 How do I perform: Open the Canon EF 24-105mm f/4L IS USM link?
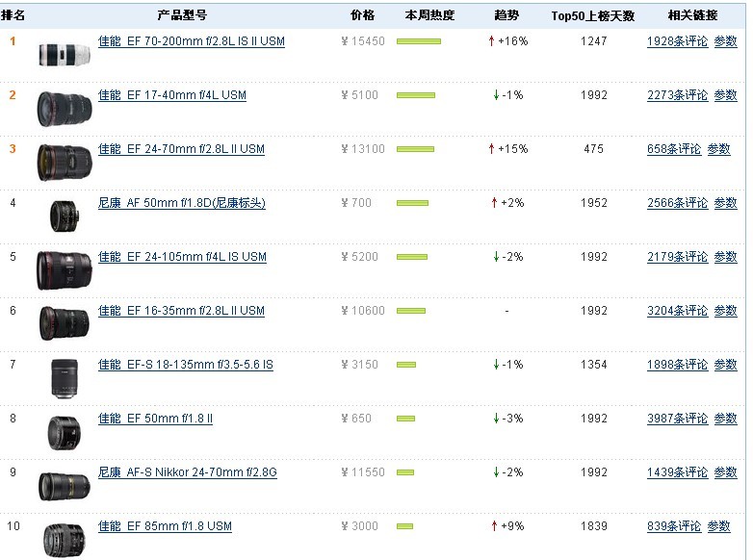[x=182, y=257]
